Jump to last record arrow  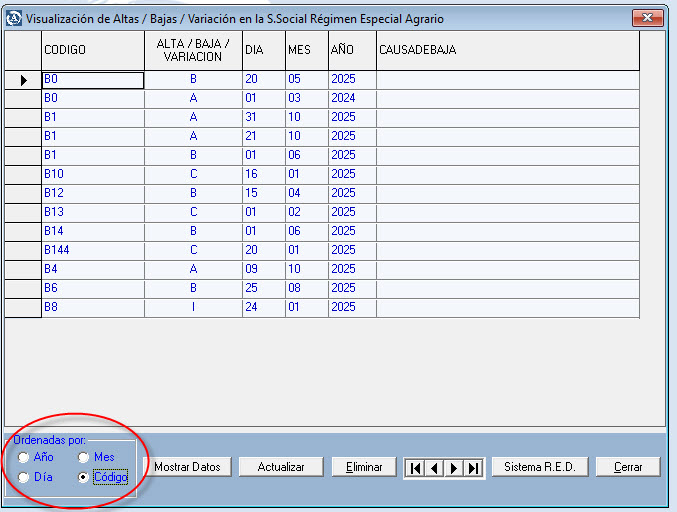pyautogui.click(x=473, y=467)
